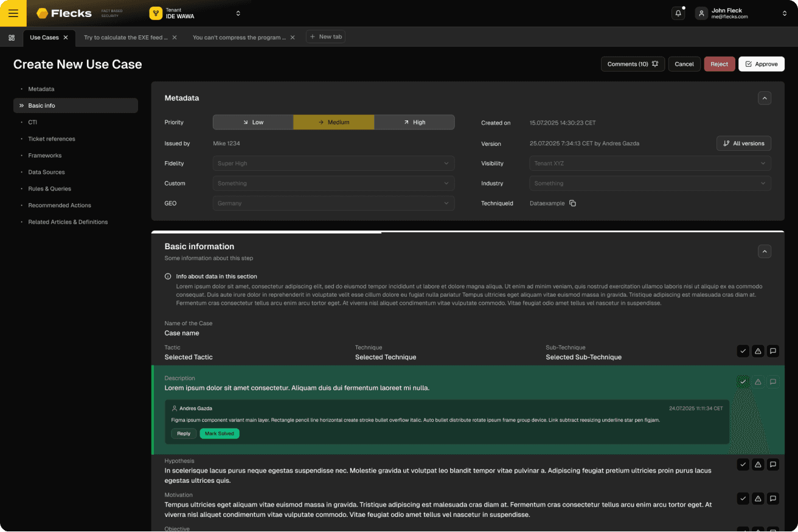798x532 pixels.
Task: Open the hamburger menu
Action: coord(12,13)
